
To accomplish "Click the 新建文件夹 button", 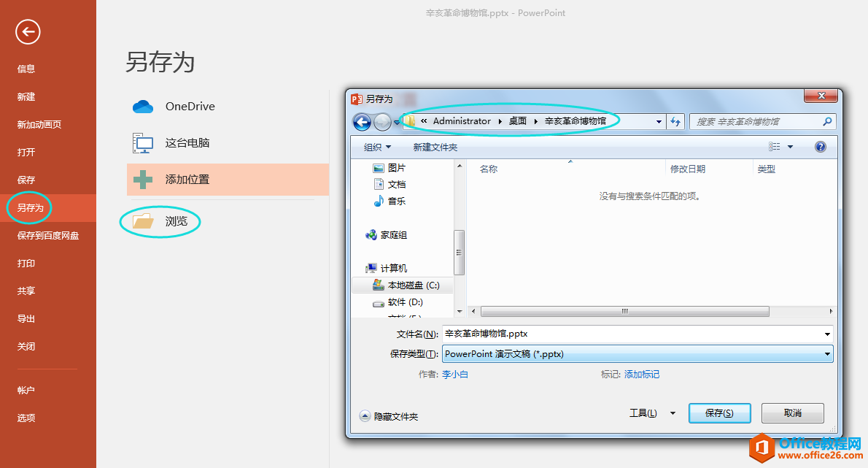I will click(x=435, y=147).
